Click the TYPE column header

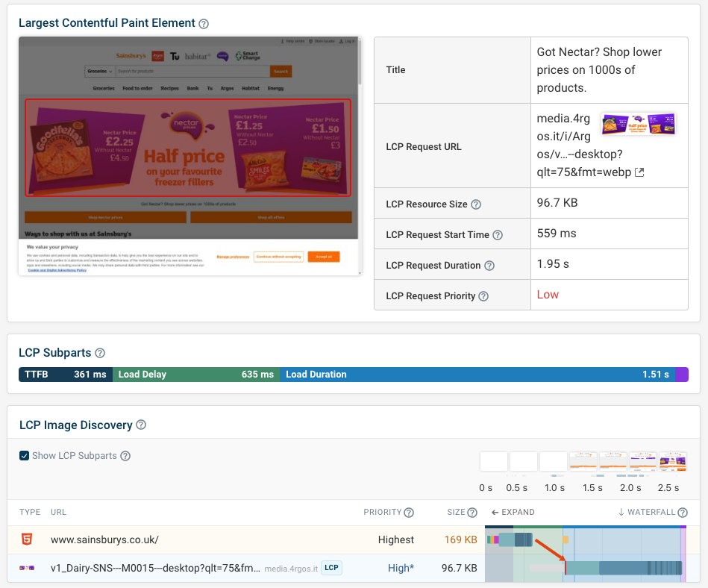[30, 512]
